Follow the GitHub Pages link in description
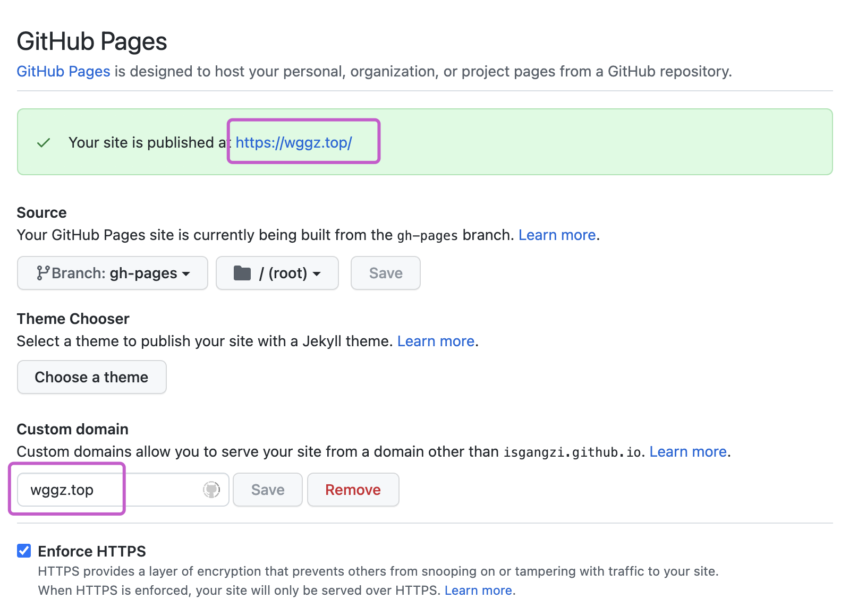The width and height of the screenshot is (866, 616). point(63,71)
